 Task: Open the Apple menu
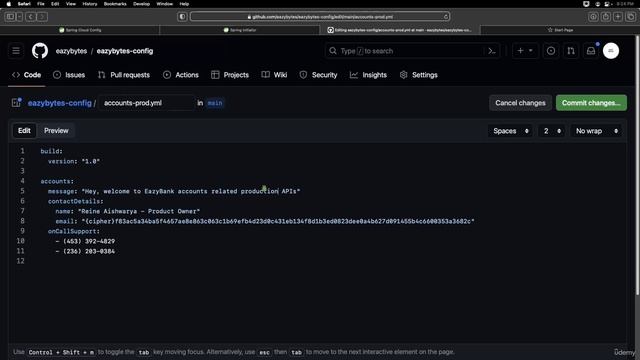tap(9, 4)
